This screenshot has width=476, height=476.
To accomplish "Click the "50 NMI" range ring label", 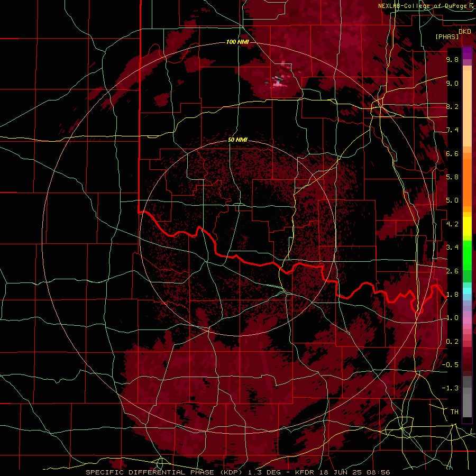I will pos(237,140).
